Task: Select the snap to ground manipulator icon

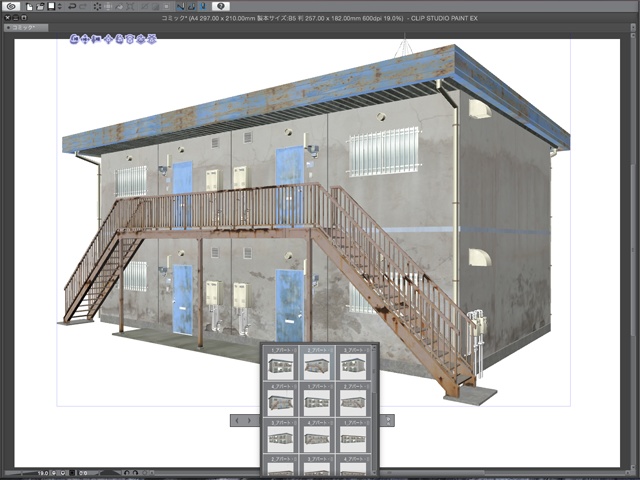Action: point(151,40)
